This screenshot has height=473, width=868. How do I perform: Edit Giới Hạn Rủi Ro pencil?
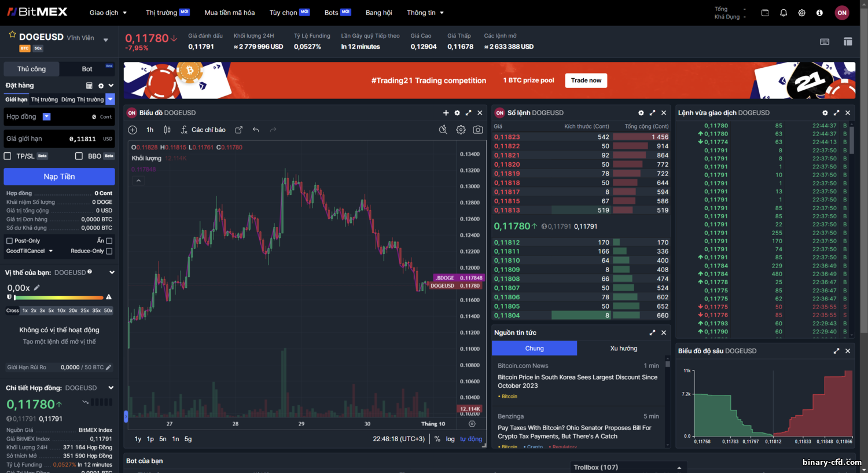click(x=108, y=367)
